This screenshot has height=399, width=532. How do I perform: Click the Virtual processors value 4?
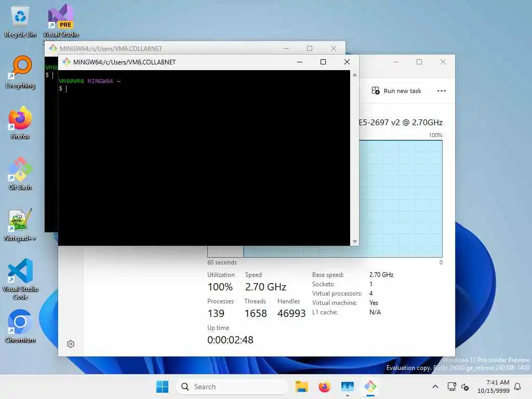click(371, 293)
